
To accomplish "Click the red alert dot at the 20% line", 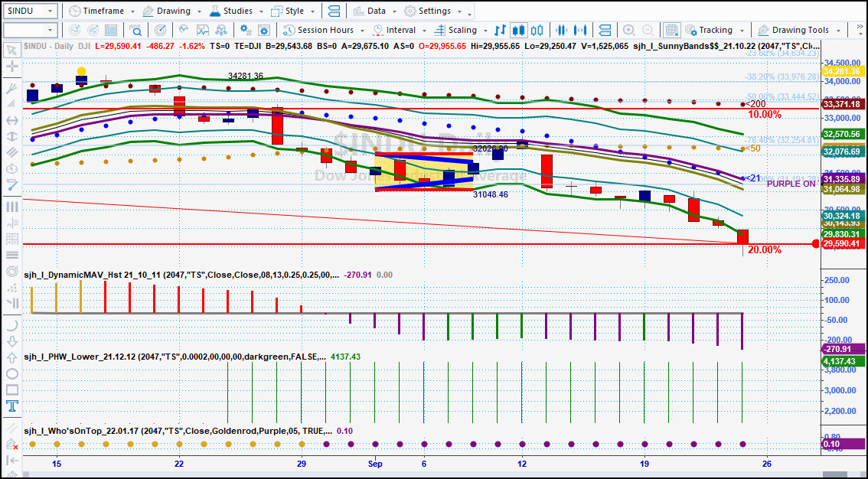I will (x=815, y=244).
